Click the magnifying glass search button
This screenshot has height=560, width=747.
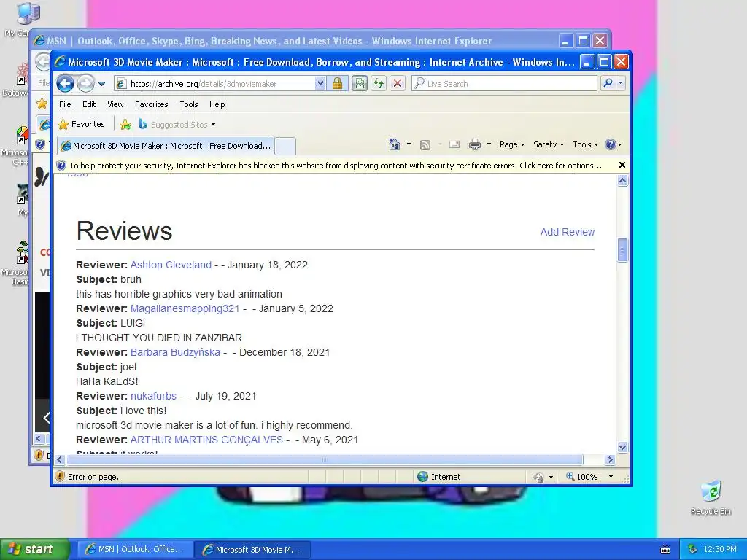[608, 83]
